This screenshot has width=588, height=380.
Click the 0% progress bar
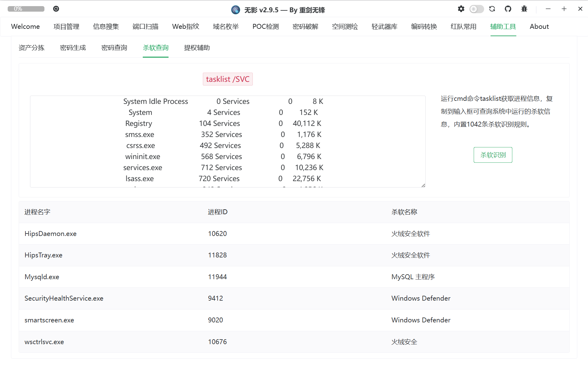tap(26, 9)
